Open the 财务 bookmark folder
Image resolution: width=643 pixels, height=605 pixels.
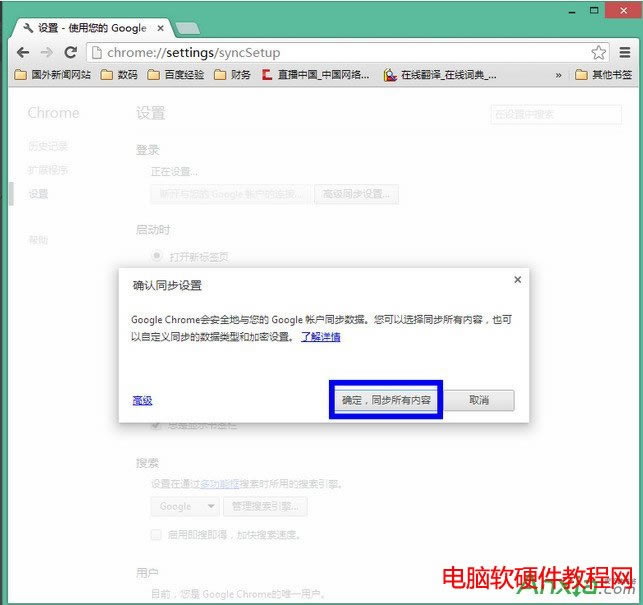tap(232, 75)
